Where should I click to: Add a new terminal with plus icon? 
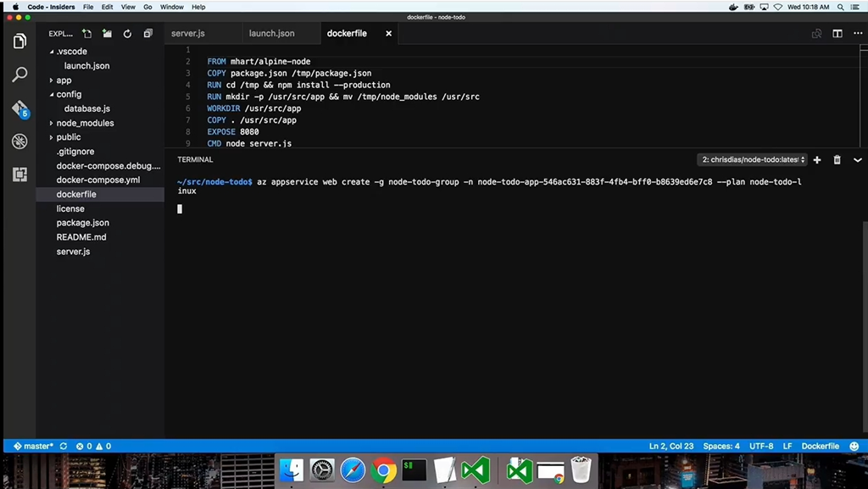click(817, 159)
